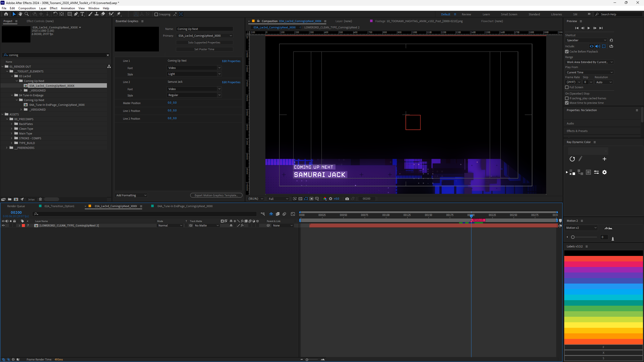Open layer blending Mode Normal dropdown
Screen dimensions: 644x362
170,225
